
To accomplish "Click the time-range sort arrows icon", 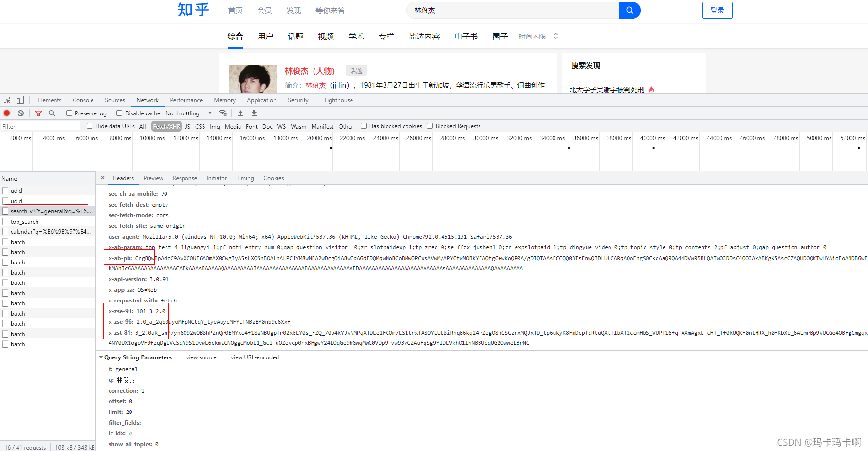I will 556,36.
